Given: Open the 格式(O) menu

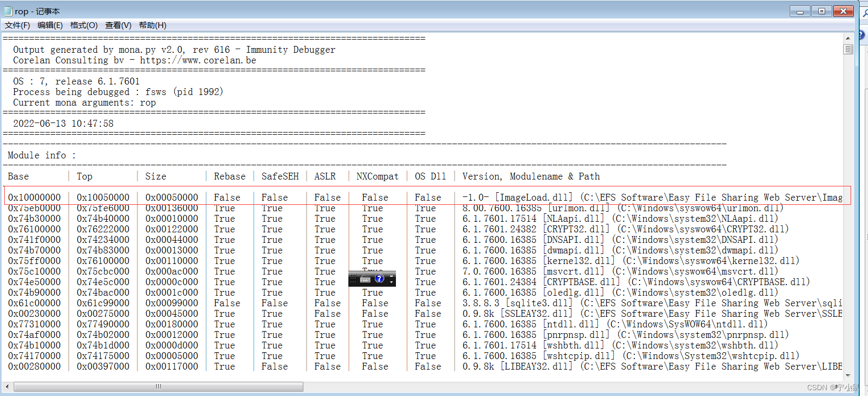Looking at the screenshot, I should pos(84,25).
